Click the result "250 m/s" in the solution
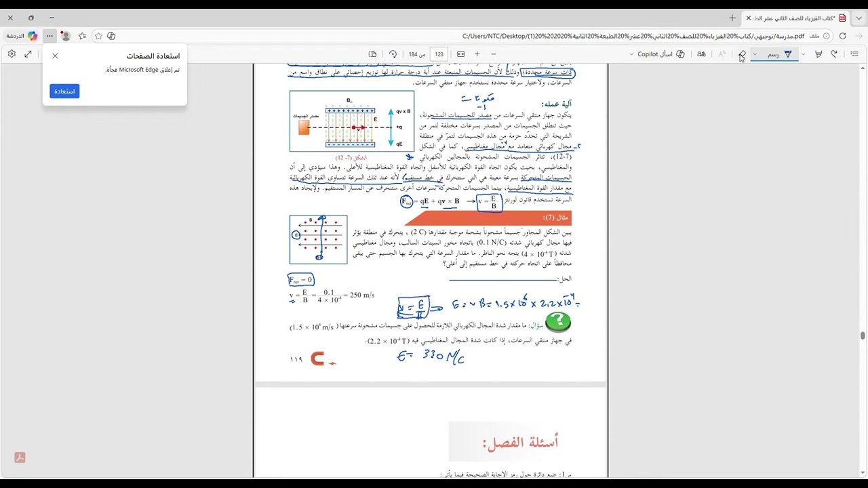 [362, 296]
